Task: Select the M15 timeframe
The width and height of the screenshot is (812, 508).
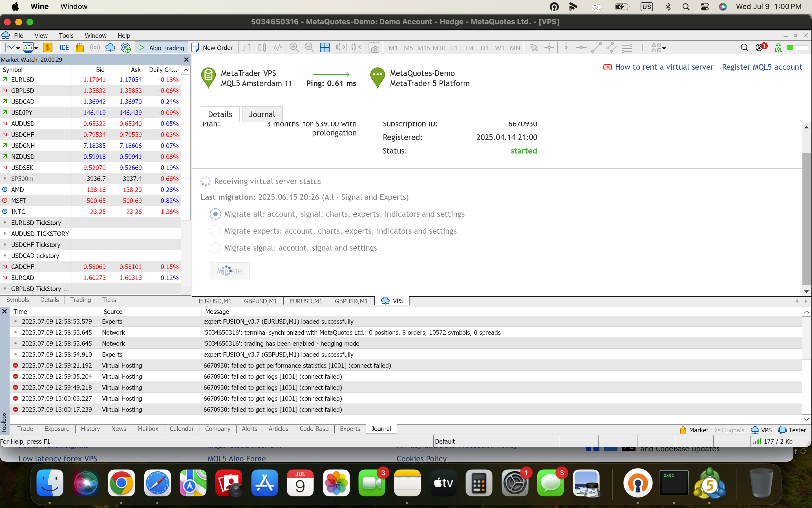Action: (x=423, y=48)
